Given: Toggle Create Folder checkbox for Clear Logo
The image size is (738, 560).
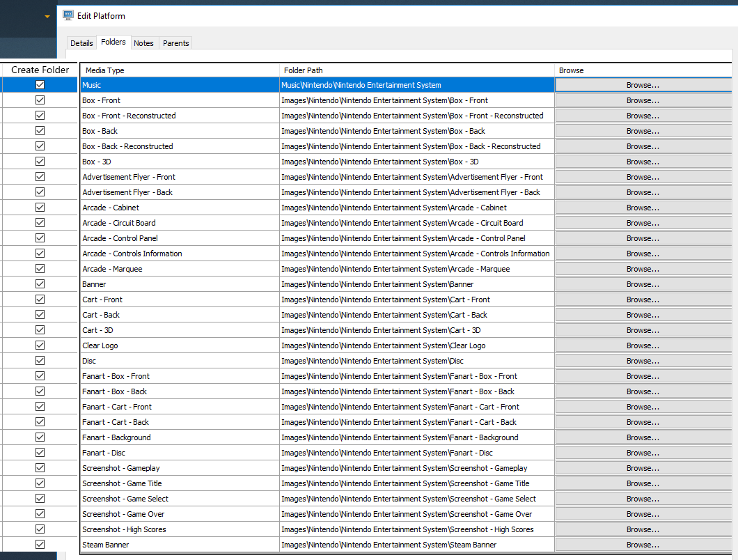Looking at the screenshot, I should [40, 345].
